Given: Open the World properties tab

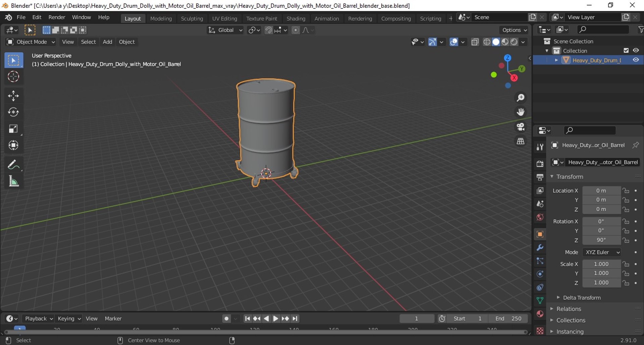Looking at the screenshot, I should [540, 217].
